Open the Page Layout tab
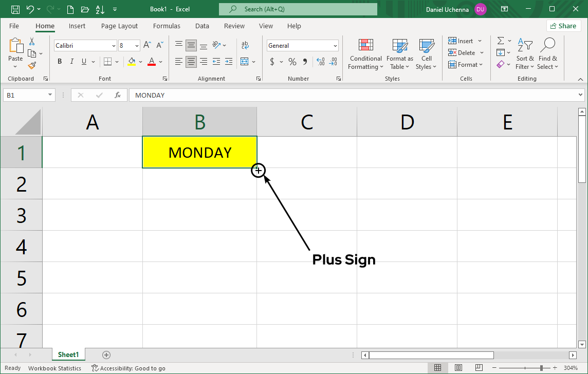Viewport: 588px width, 374px height. 119,26
